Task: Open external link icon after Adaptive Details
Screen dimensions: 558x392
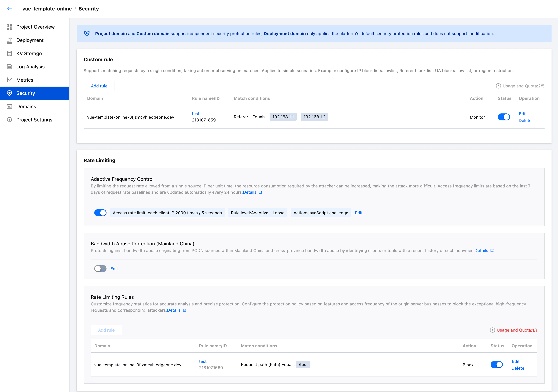Action: pyautogui.click(x=260, y=192)
